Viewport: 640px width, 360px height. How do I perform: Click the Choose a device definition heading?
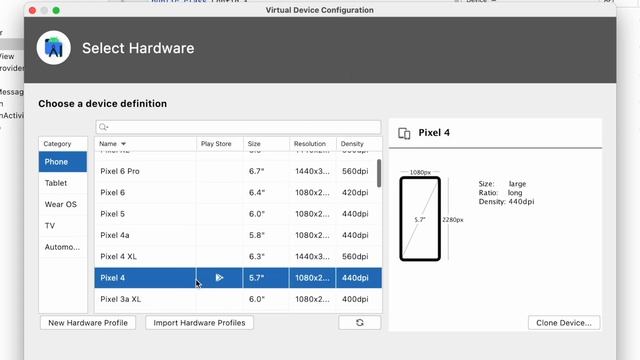[102, 104]
